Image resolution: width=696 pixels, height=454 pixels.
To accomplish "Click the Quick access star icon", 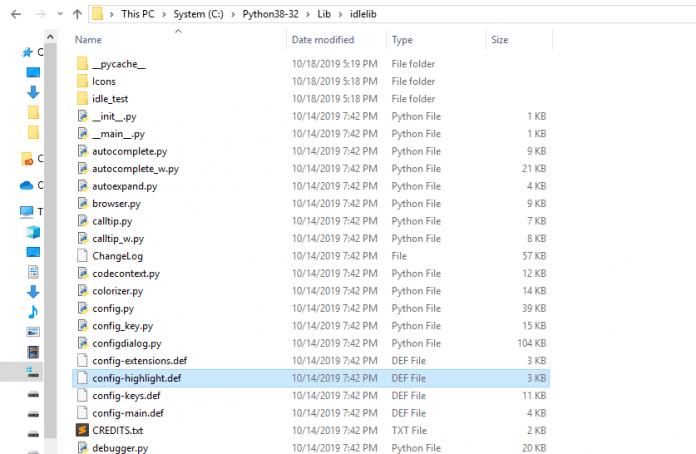I will (27, 51).
